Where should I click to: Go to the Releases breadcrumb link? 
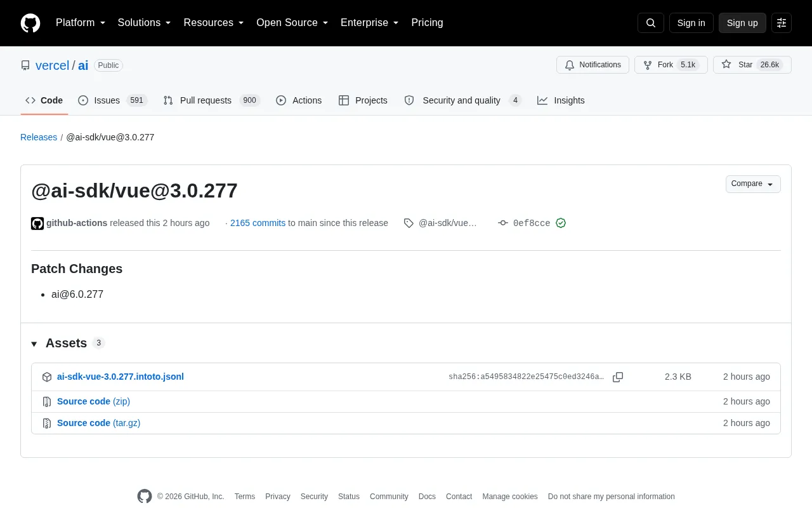[39, 137]
